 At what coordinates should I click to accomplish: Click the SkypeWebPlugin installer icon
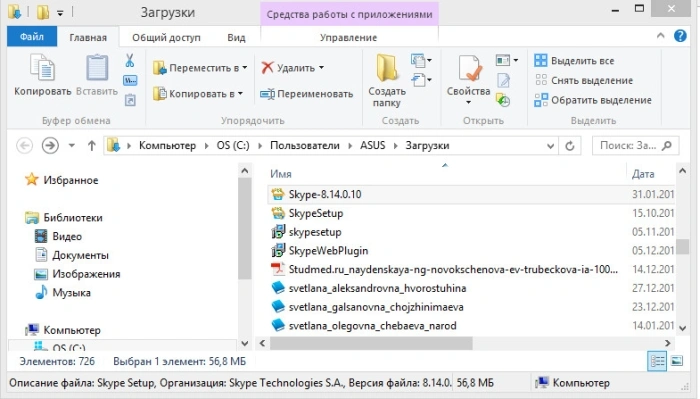point(278,250)
